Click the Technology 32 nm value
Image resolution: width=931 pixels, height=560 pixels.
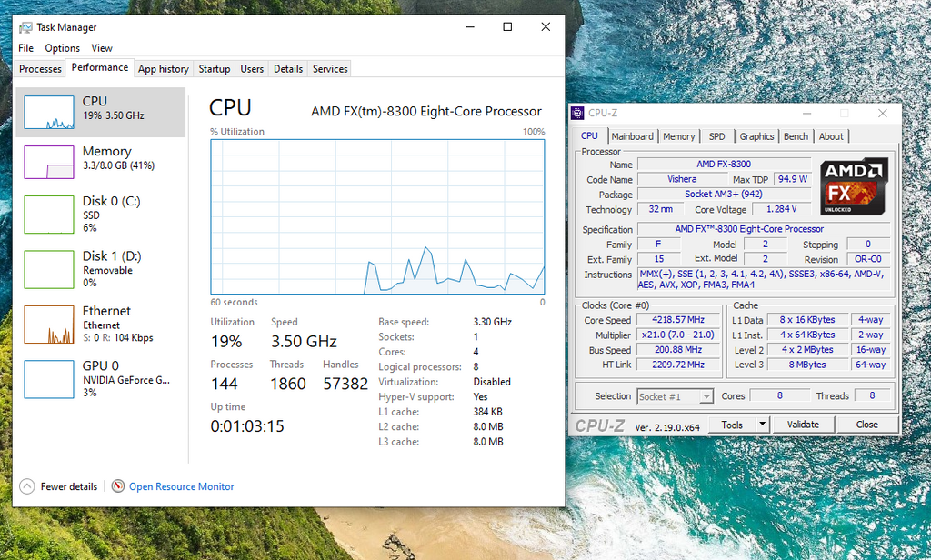(660, 209)
